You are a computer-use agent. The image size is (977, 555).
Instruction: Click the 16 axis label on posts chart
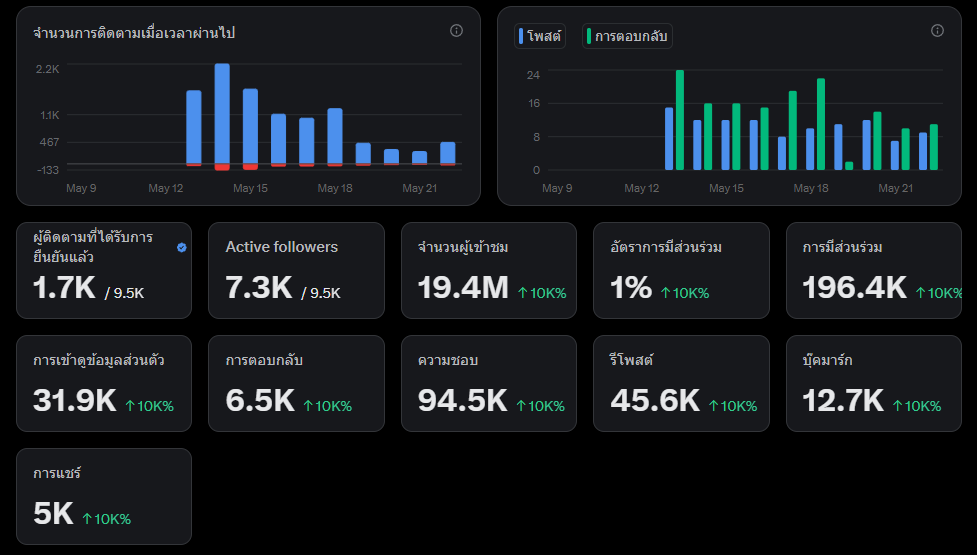[x=534, y=103]
